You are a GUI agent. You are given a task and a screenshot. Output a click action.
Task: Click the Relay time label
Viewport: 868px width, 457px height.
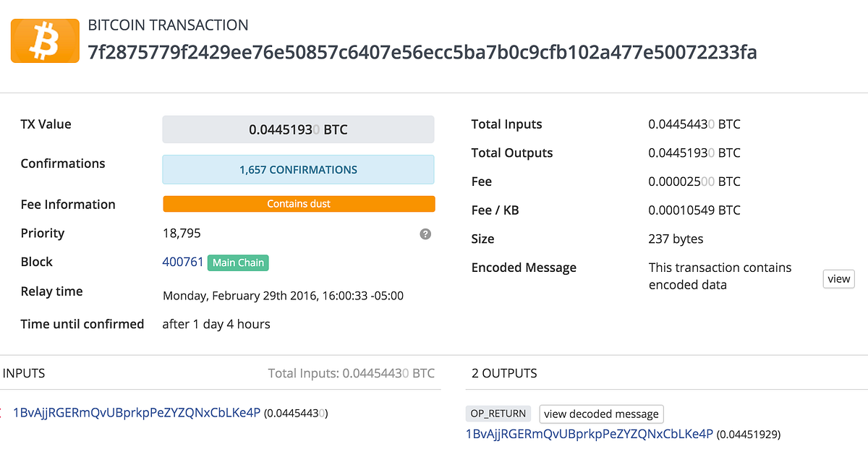click(x=51, y=291)
